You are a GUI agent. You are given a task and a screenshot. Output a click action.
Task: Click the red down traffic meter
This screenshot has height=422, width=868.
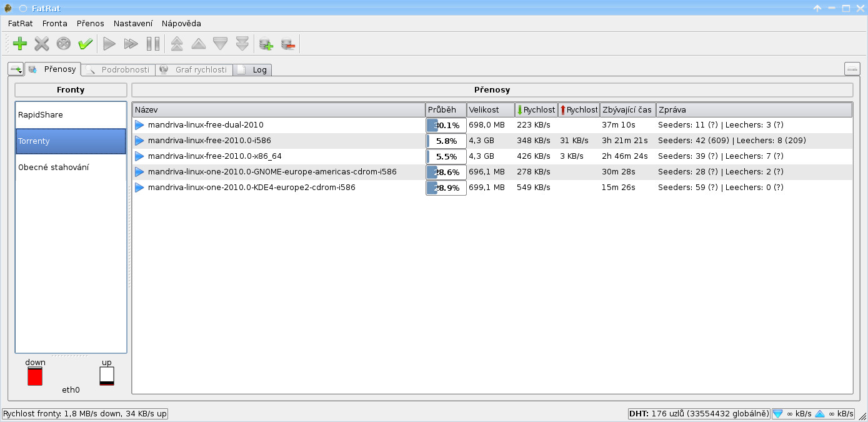[x=35, y=376]
